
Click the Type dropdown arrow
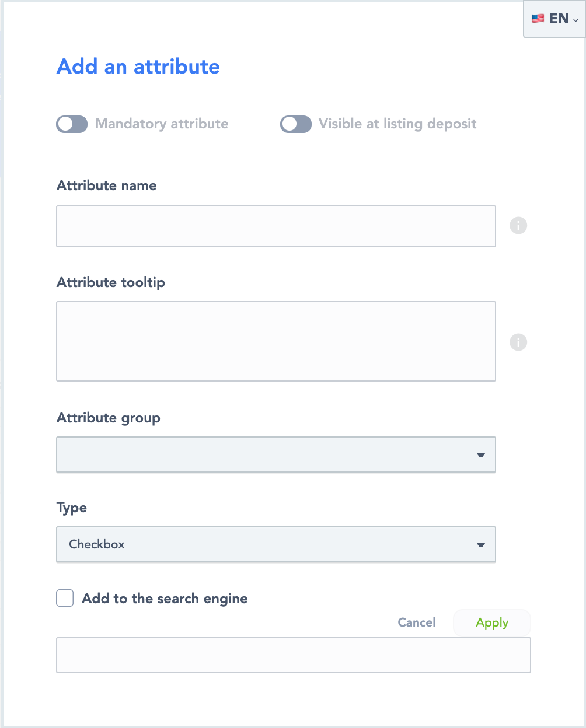tap(481, 545)
